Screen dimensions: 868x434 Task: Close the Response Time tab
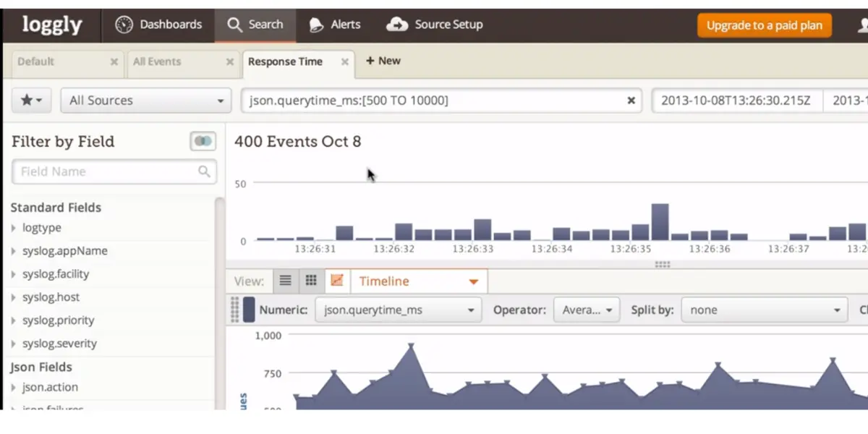pyautogui.click(x=345, y=62)
